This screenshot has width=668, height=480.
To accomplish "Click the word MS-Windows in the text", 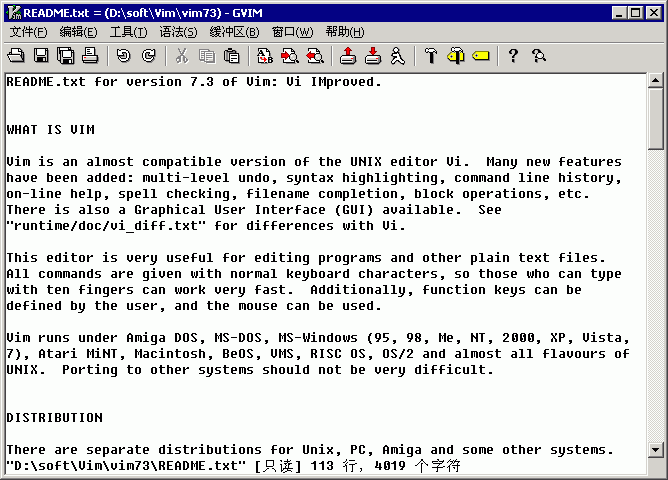I will 318,338.
